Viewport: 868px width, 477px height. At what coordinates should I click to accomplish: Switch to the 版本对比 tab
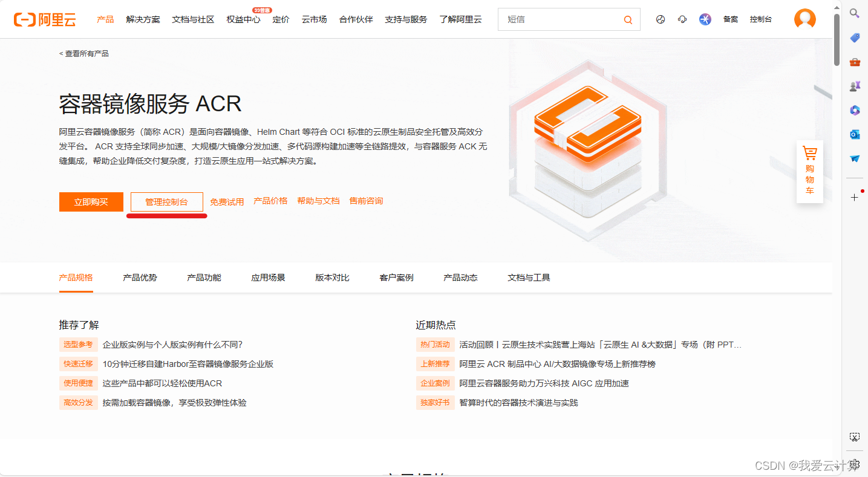tap(332, 277)
